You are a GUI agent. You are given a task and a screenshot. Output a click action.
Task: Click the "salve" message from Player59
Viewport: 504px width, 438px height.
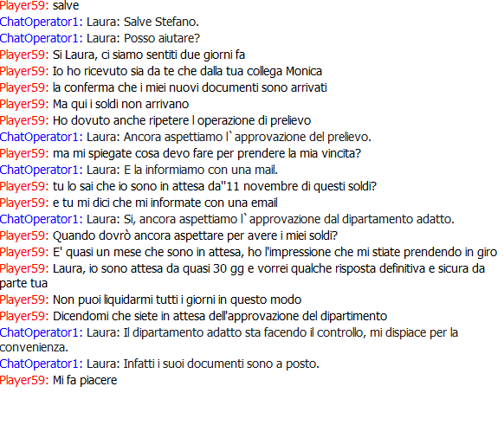tap(39, 5)
